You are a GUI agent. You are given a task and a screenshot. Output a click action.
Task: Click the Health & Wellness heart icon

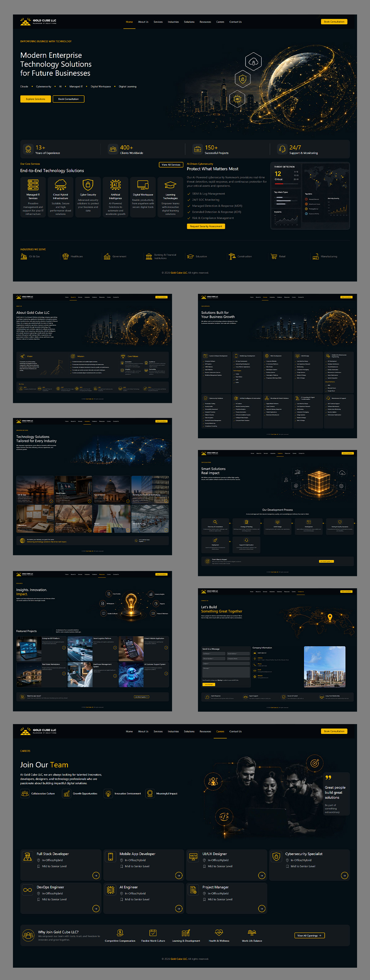click(219, 933)
